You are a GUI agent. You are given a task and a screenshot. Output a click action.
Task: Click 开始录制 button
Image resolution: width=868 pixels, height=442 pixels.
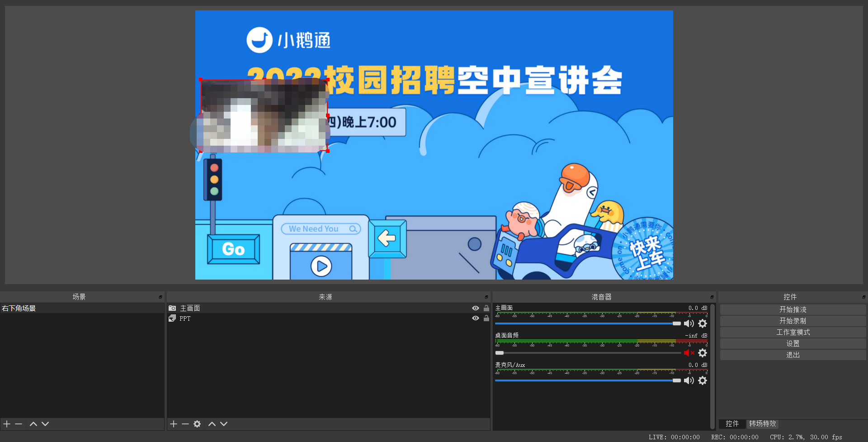tap(793, 321)
